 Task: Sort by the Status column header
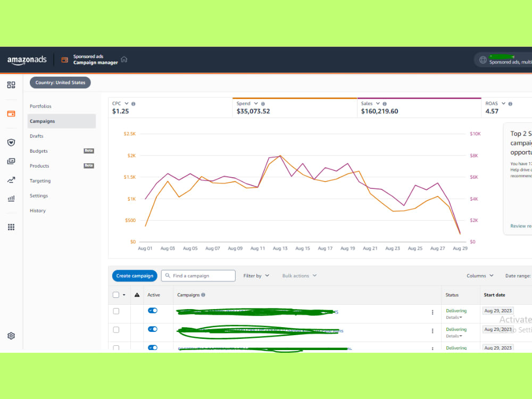tap(452, 295)
